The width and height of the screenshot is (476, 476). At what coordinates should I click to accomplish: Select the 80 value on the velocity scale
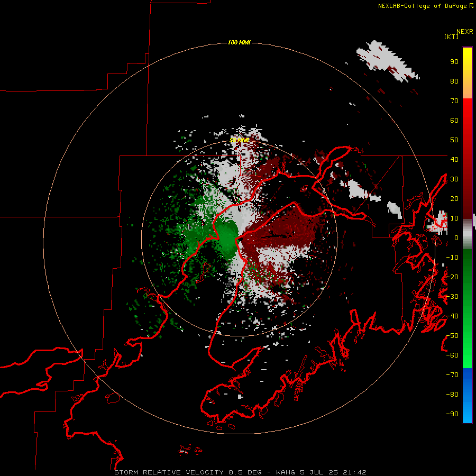(x=454, y=81)
